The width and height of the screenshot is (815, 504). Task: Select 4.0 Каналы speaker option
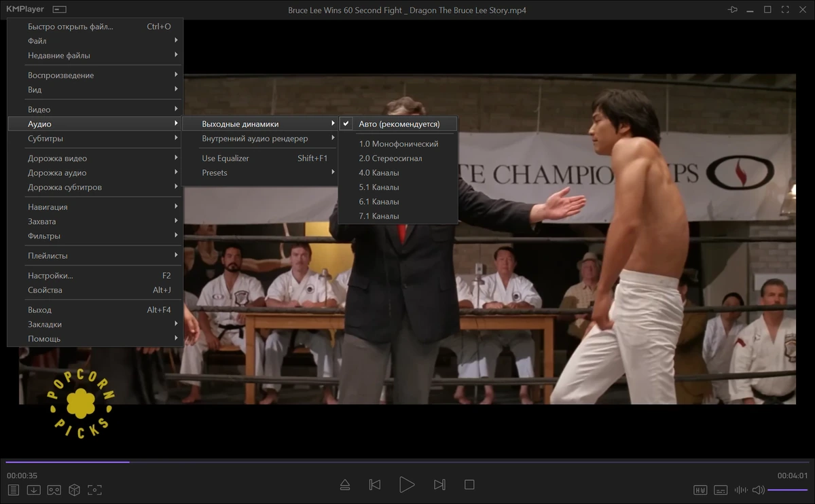tap(399, 173)
